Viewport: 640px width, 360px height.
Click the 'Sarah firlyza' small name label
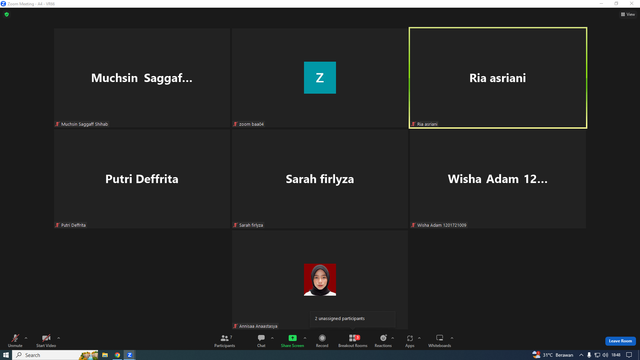tap(251, 225)
